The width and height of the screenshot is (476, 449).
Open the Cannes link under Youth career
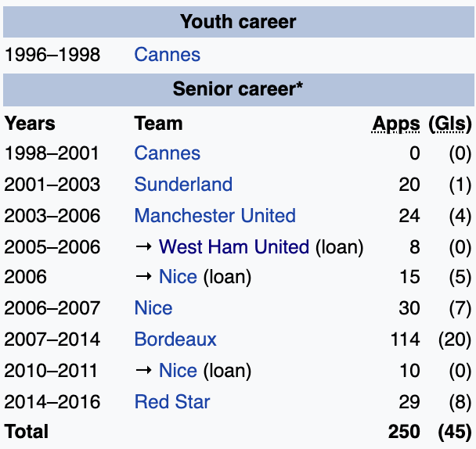pos(167,55)
